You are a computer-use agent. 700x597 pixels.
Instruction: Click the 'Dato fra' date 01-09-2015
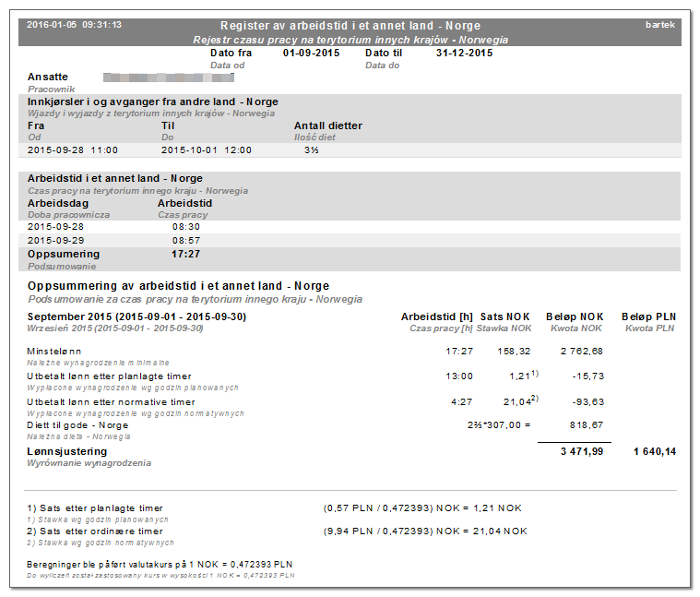coord(311,54)
